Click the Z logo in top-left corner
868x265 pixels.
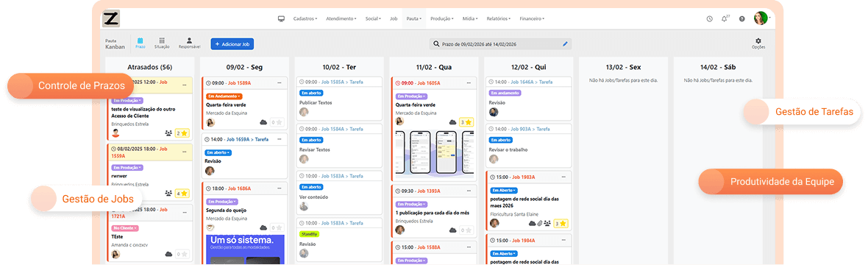[111, 19]
